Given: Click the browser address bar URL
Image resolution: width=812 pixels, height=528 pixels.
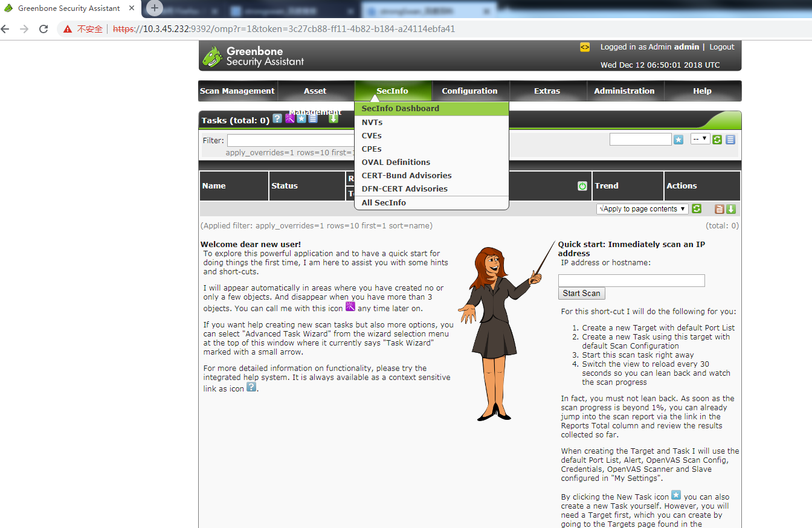Looking at the screenshot, I should click(x=284, y=28).
